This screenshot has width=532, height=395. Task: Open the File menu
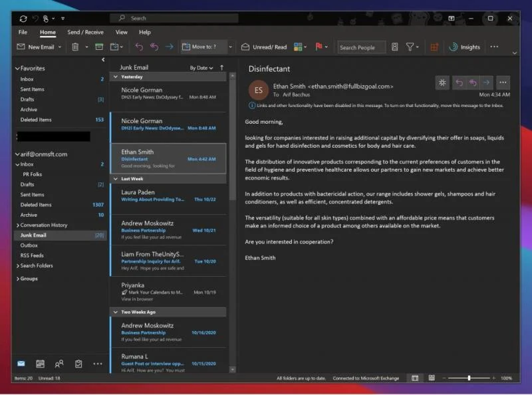pos(23,32)
